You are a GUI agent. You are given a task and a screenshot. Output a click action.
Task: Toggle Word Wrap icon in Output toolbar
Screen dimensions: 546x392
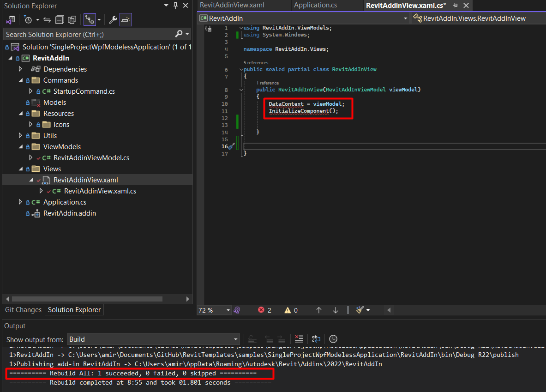point(316,339)
